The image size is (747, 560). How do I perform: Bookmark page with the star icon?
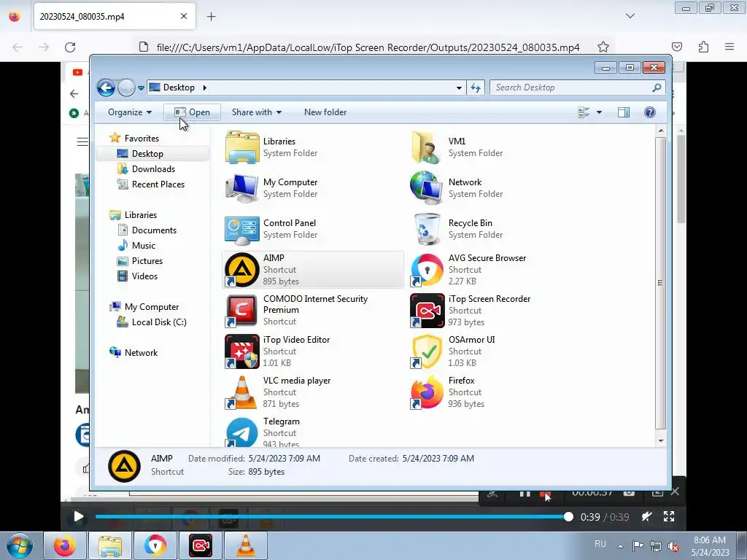(x=603, y=47)
